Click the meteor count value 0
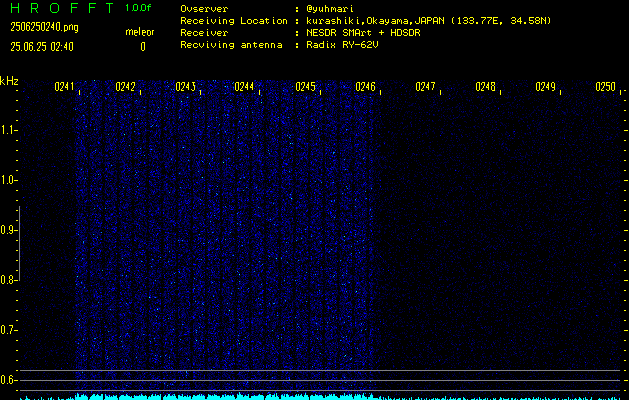Screen dimensions: 629x400 point(143,47)
